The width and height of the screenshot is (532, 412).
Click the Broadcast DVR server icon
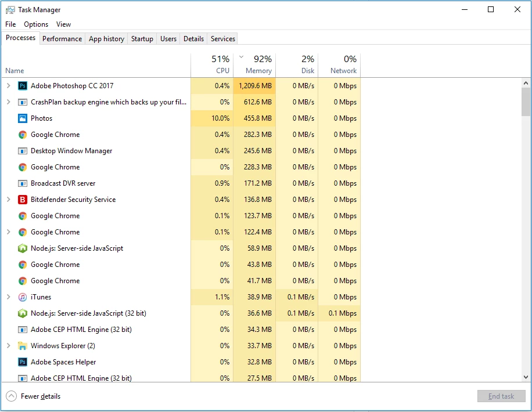[23, 183]
